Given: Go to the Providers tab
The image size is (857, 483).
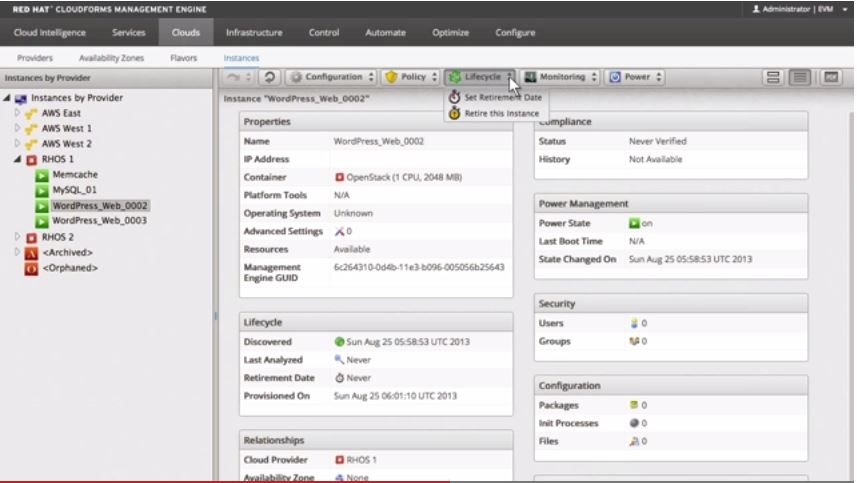Looking at the screenshot, I should point(35,58).
